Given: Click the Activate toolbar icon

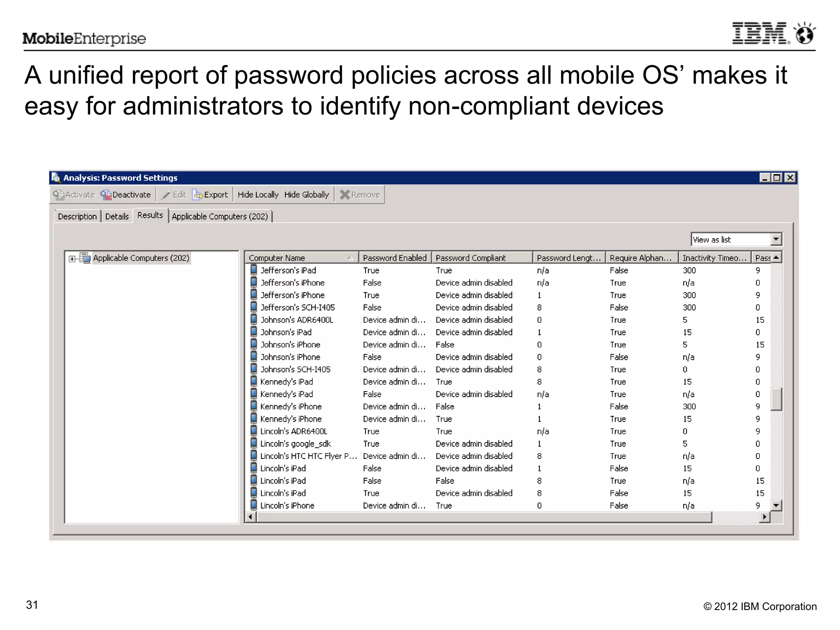Looking at the screenshot, I should (59, 195).
